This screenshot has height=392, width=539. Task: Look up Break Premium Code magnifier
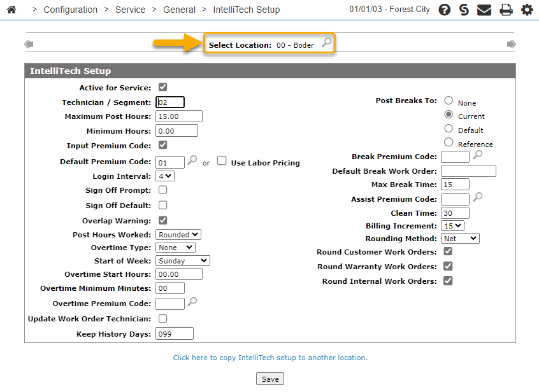point(477,155)
